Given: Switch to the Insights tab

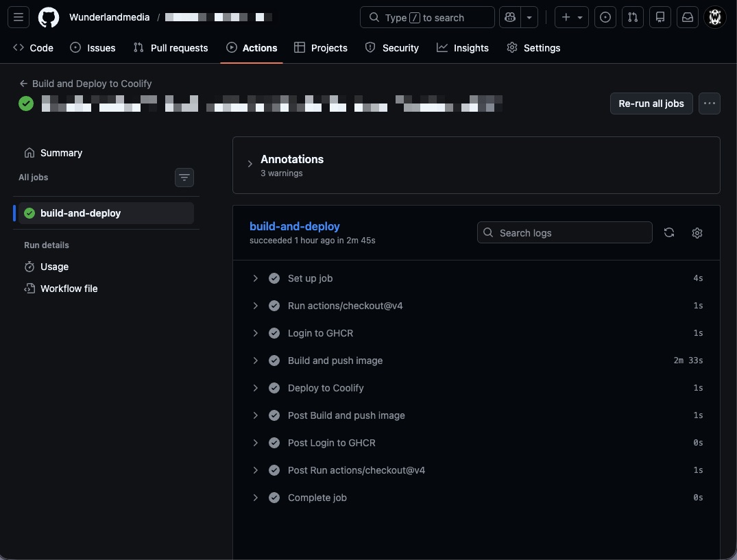Looking at the screenshot, I should coord(463,48).
